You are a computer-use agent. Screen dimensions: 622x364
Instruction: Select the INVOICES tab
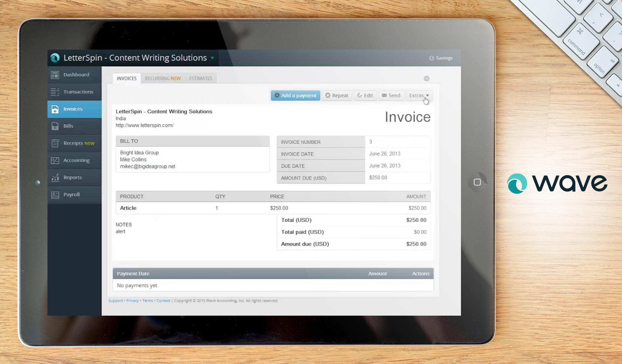(126, 78)
